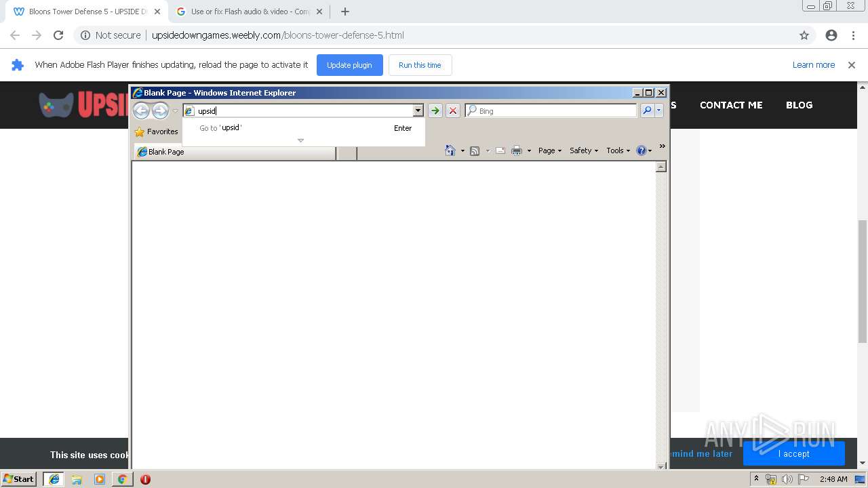Image resolution: width=868 pixels, height=488 pixels.
Task: Click the red Opera icon in taskbar
Action: 145,479
